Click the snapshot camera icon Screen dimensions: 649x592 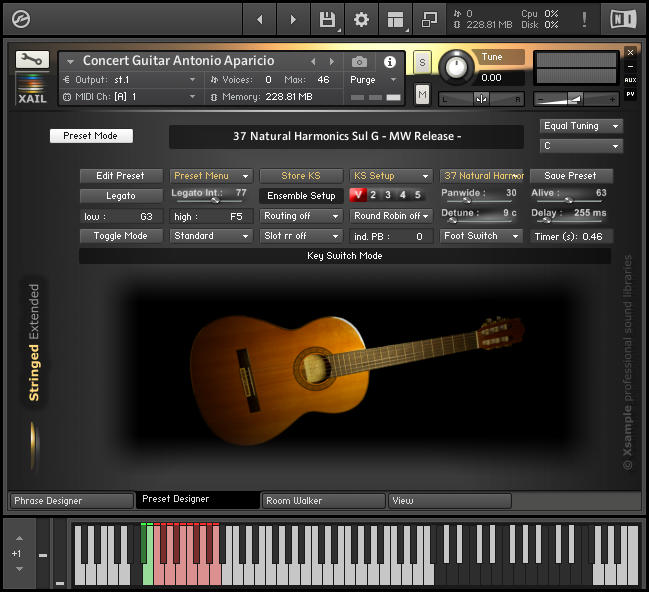359,62
